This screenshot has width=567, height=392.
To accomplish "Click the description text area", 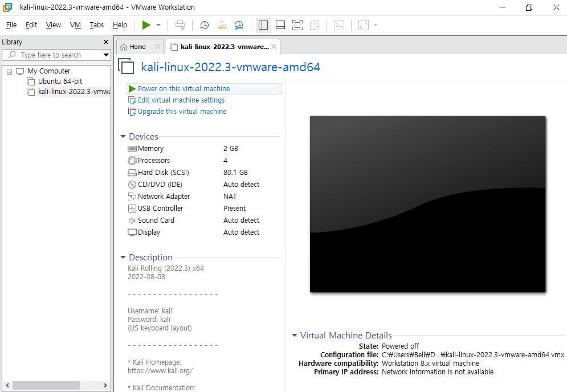I will pyautogui.click(x=204, y=328).
